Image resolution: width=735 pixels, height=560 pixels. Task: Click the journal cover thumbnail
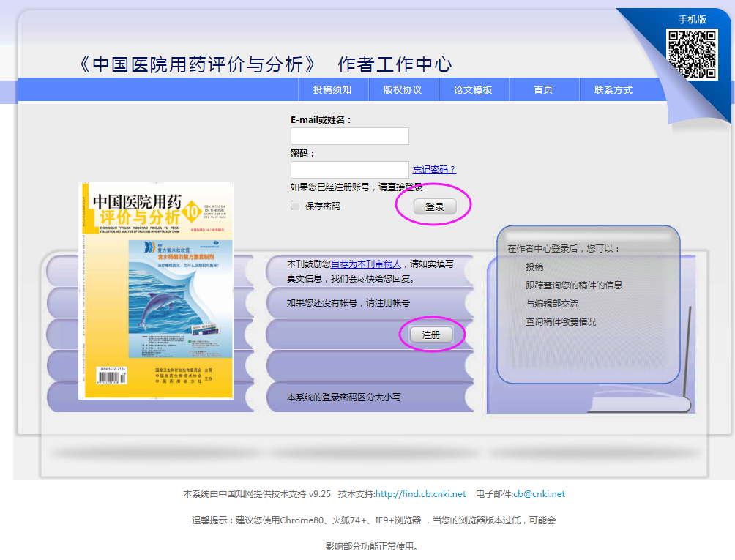pos(155,287)
